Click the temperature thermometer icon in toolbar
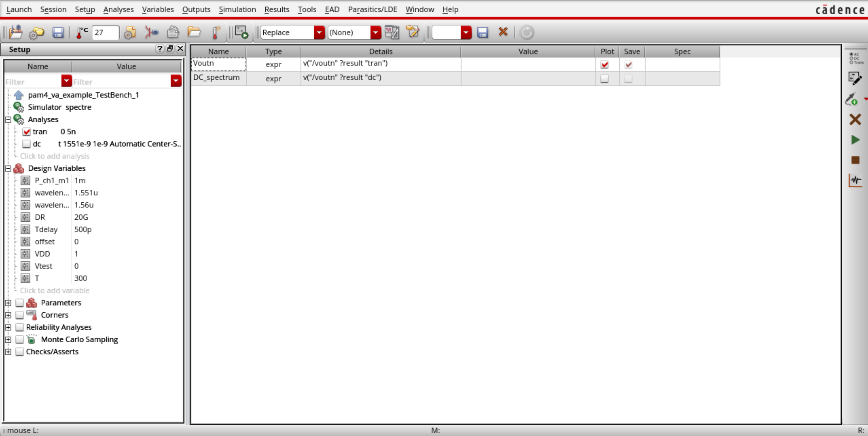The image size is (868, 436). [81, 33]
